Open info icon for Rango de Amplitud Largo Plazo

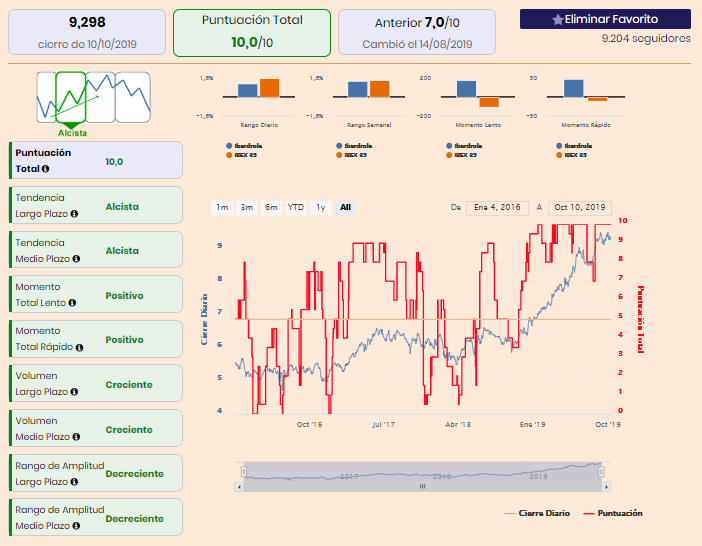(74, 482)
